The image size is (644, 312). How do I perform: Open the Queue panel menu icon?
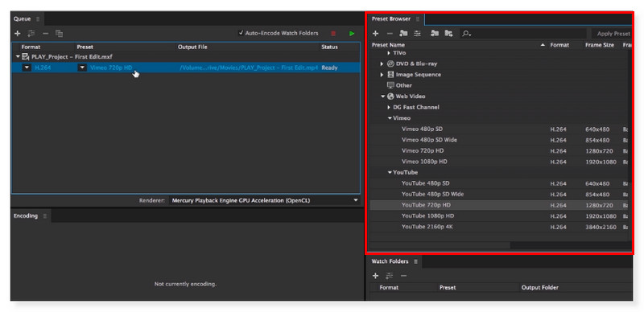38,18
